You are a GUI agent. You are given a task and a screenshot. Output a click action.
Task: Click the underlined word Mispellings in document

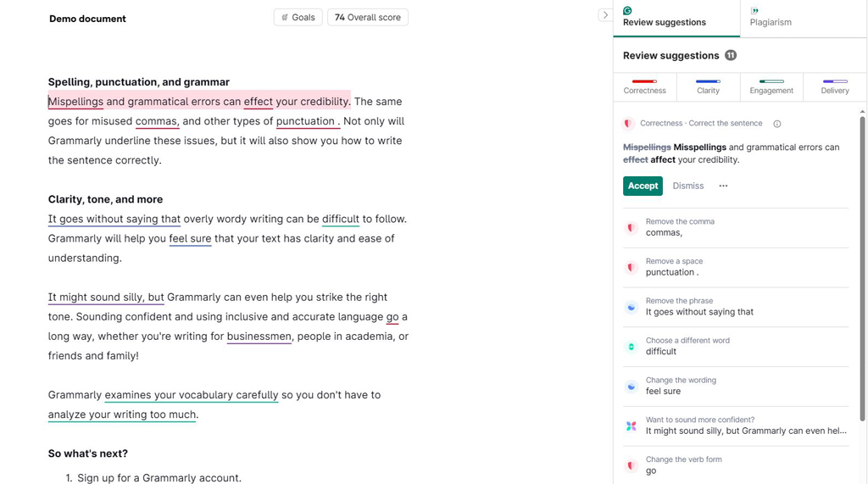point(75,102)
